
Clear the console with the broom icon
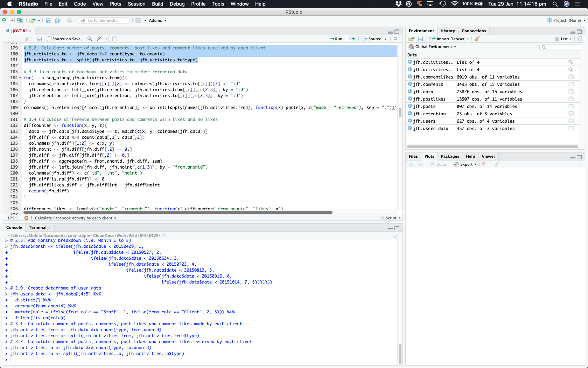click(396, 236)
